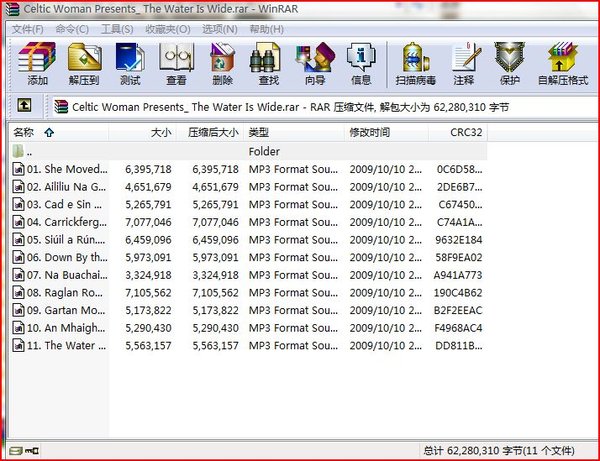
Task: Open the 工具(S) menu
Action: (117, 29)
